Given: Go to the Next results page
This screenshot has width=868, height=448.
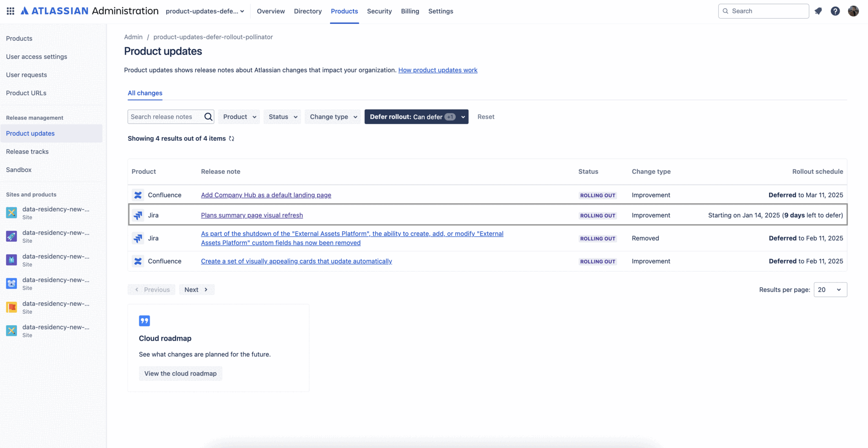Looking at the screenshot, I should click(x=197, y=290).
